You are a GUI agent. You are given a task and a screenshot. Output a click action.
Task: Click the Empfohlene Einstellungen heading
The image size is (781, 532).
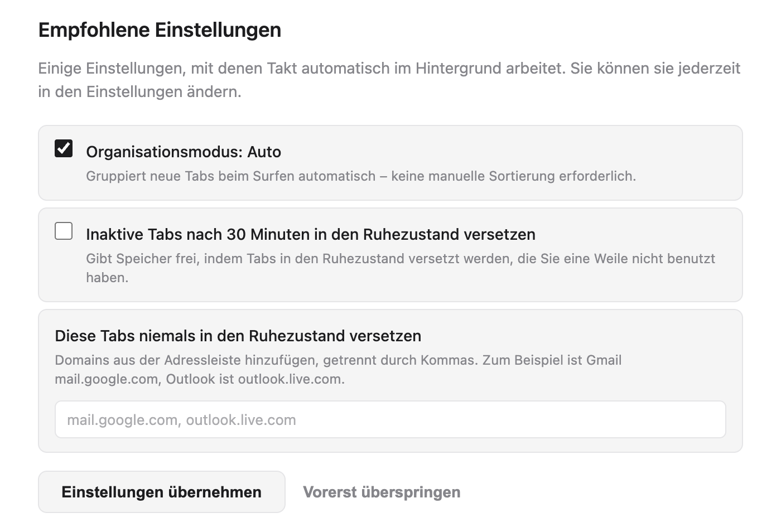pyautogui.click(x=160, y=30)
